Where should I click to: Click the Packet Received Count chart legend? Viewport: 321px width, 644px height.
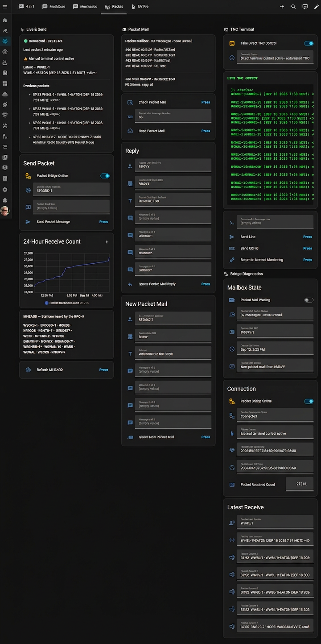point(67,303)
